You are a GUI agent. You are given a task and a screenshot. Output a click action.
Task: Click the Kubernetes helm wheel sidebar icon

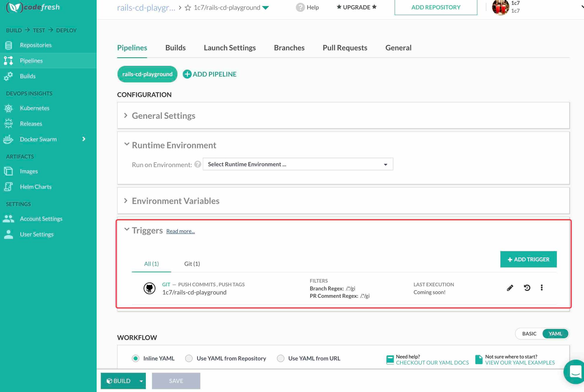8,108
